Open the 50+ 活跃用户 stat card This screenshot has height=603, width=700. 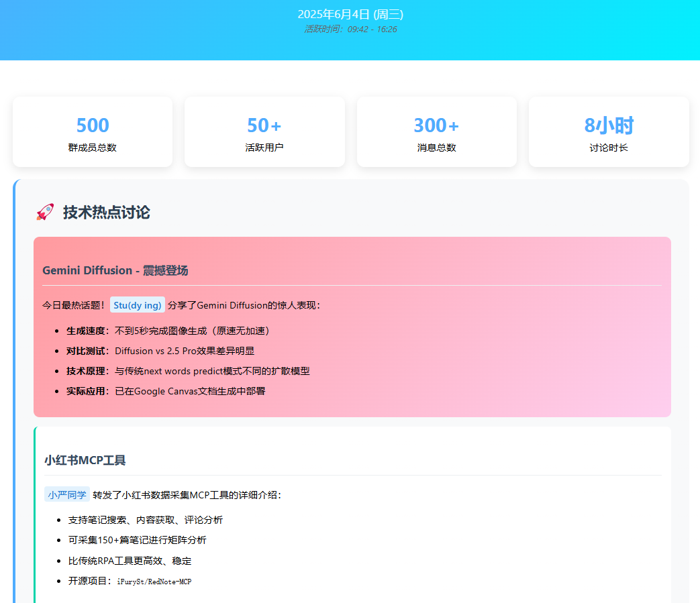click(264, 132)
